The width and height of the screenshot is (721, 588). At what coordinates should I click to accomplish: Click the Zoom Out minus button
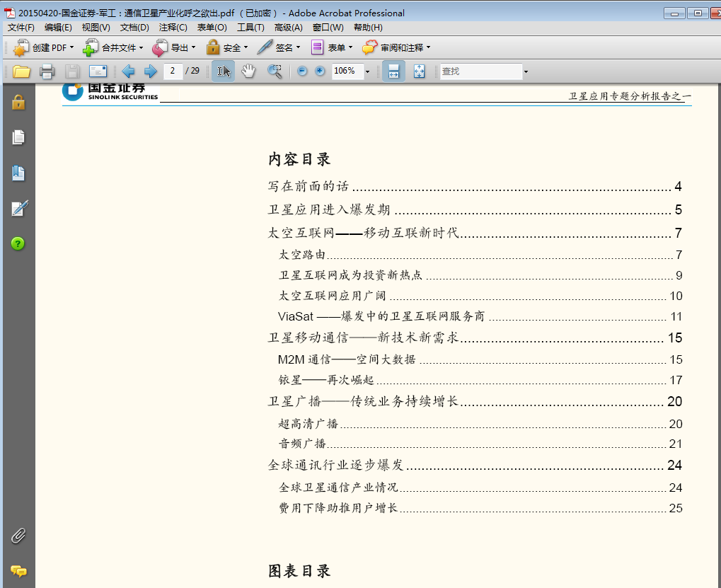tap(302, 71)
